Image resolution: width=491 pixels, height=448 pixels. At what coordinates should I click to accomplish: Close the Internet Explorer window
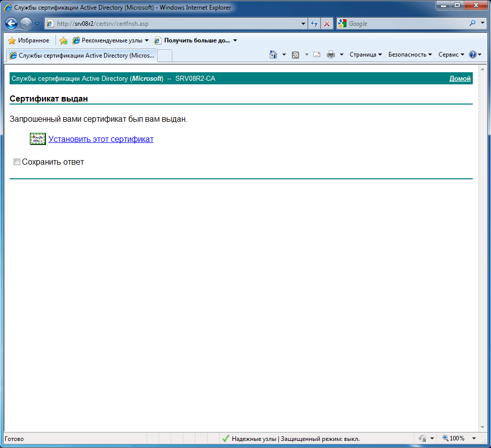click(x=476, y=5)
